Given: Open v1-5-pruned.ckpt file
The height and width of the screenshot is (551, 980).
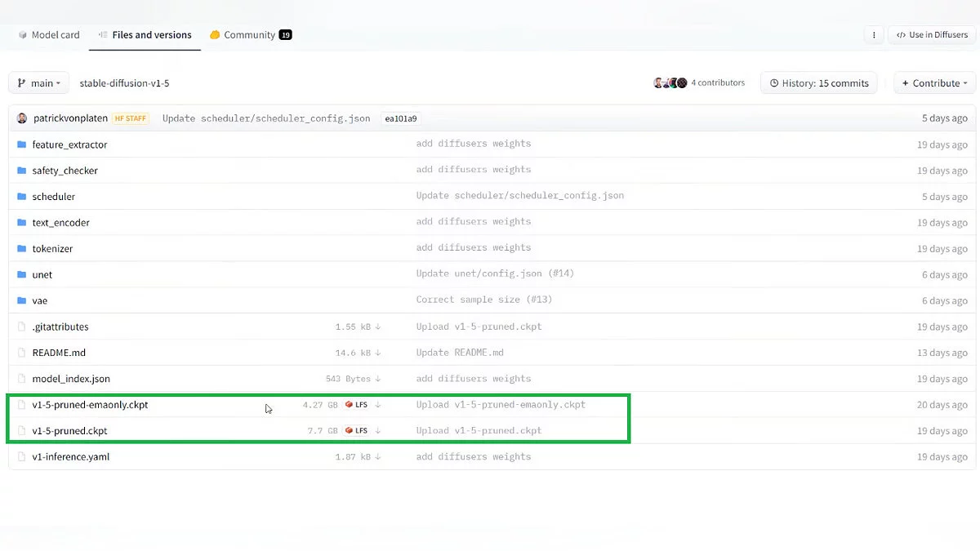Looking at the screenshot, I should click(x=69, y=431).
